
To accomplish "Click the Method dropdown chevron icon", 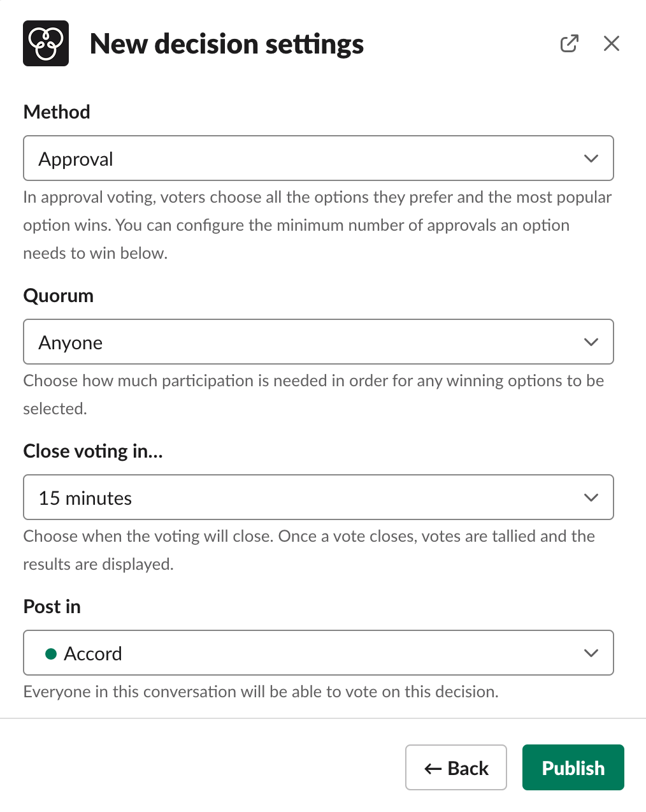I will point(591,158).
